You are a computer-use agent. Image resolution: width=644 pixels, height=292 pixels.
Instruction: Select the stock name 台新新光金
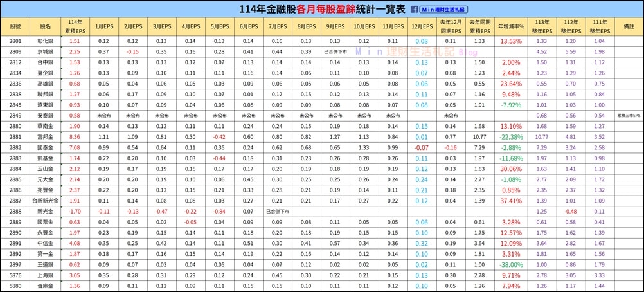click(46, 201)
